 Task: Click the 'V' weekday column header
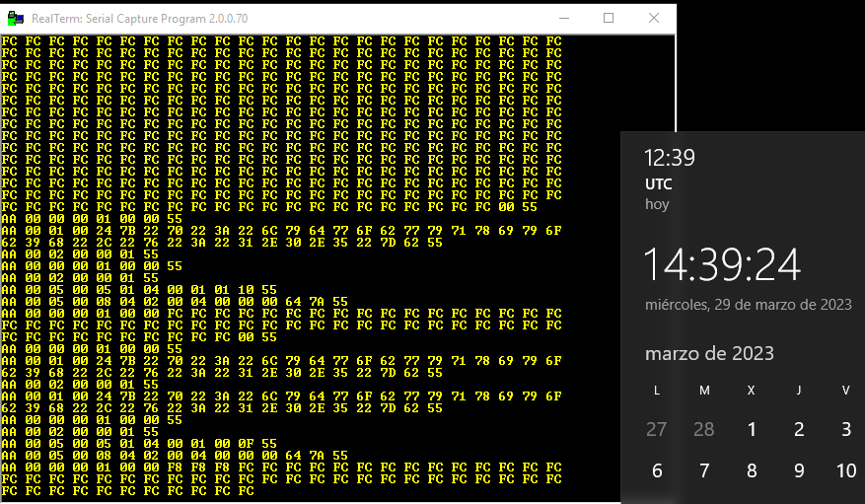pyautogui.click(x=845, y=391)
